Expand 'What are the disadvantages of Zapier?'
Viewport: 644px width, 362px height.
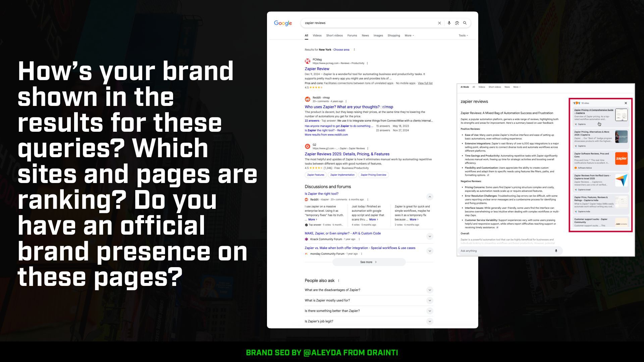pyautogui.click(x=429, y=290)
